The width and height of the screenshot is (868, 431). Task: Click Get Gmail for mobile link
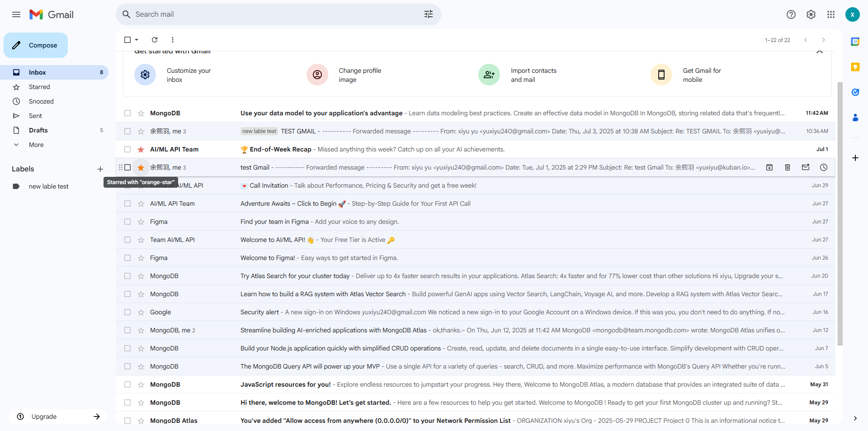pos(702,75)
